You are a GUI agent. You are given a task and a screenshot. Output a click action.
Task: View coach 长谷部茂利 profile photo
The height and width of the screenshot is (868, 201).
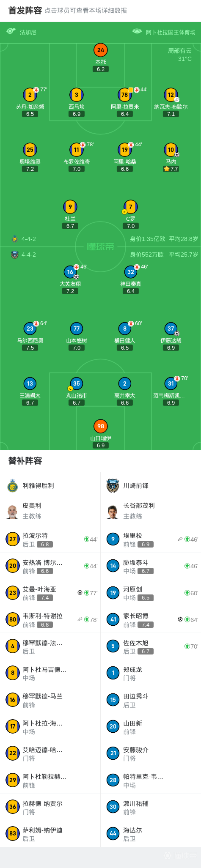point(113,511)
